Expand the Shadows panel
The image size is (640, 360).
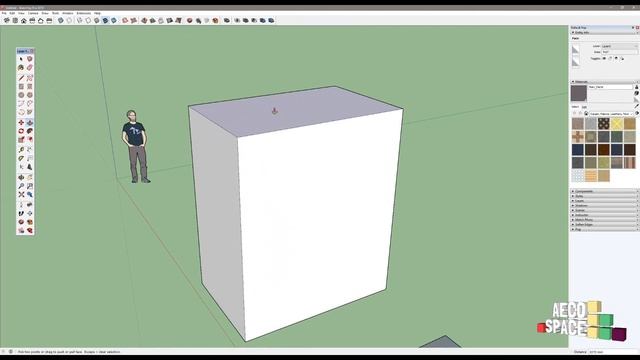tap(604, 205)
